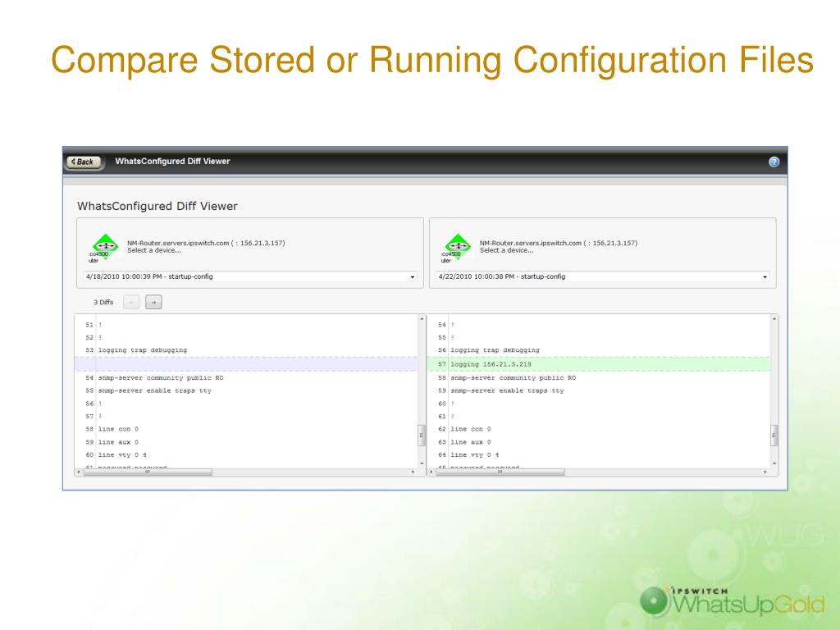Click right pane line 63 'line aux 0'
This screenshot has width=840, height=630.
point(471,442)
